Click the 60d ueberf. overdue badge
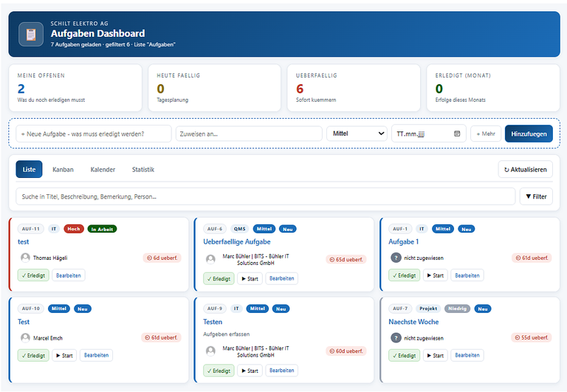Screen dimensions: 567x392 (x=346, y=351)
